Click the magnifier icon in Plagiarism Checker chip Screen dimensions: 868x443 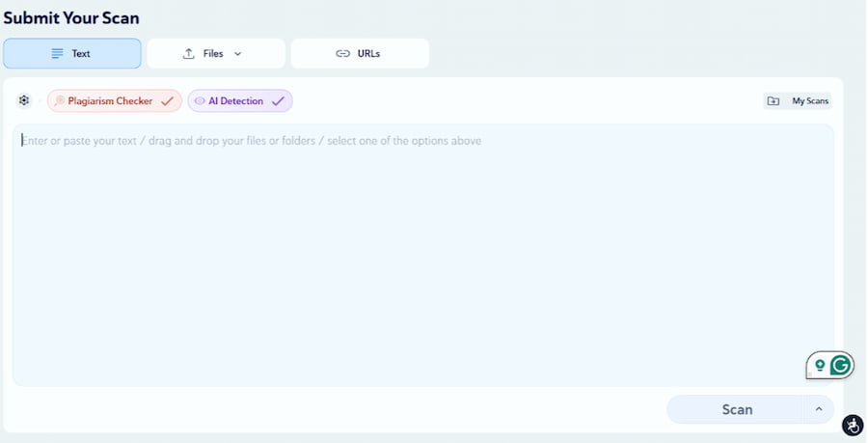pyautogui.click(x=60, y=100)
